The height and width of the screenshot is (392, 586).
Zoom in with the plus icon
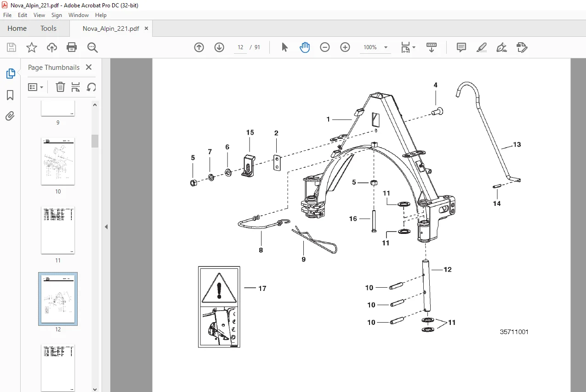pyautogui.click(x=345, y=47)
